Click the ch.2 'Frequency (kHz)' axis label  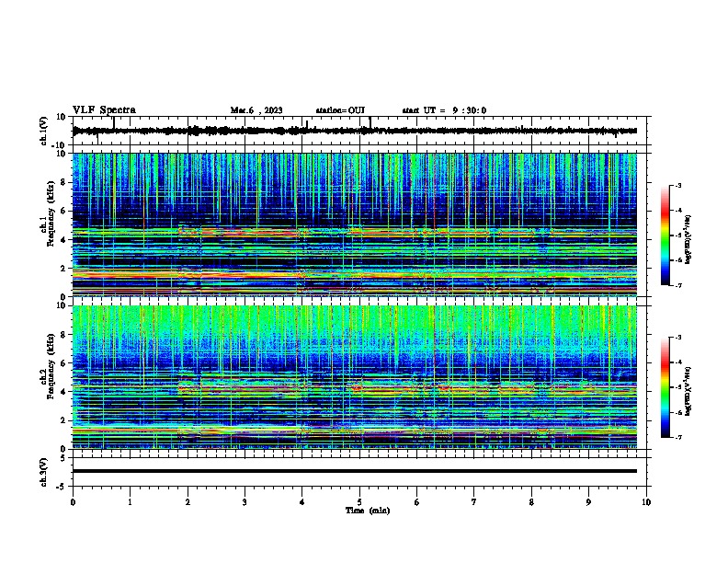(x=51, y=366)
